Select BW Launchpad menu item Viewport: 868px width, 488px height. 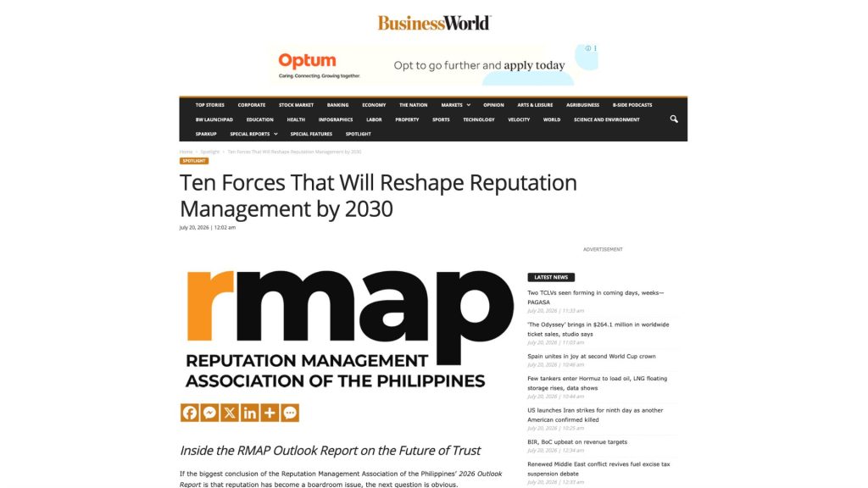click(x=214, y=119)
